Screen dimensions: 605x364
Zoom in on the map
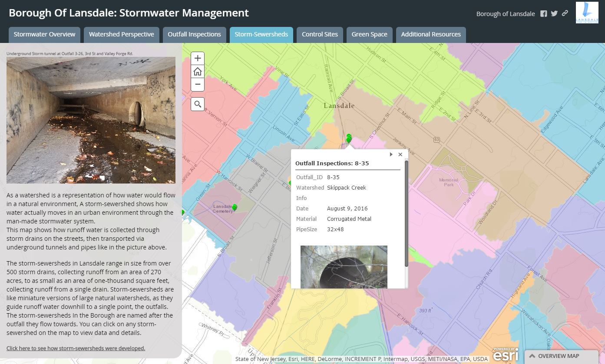point(198,58)
